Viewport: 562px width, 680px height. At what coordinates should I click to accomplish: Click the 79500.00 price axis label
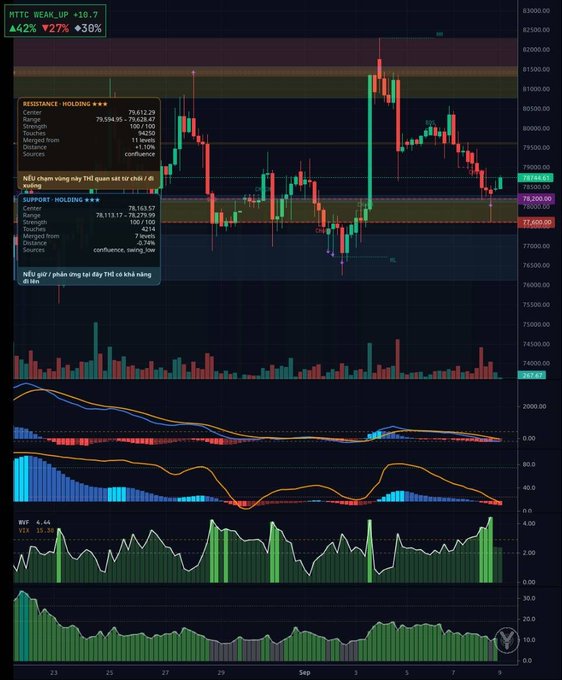tap(536, 148)
